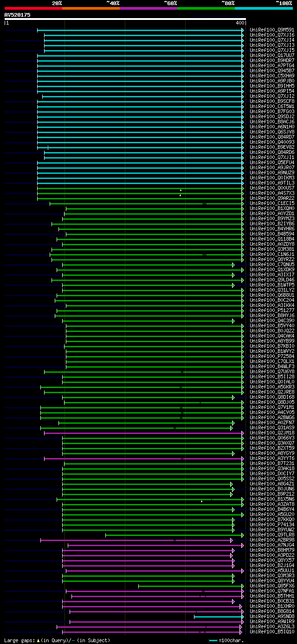Click the short cyan bar of UniRef100_A9SND8
This screenshot has height=644, width=297.
pos(218,616)
